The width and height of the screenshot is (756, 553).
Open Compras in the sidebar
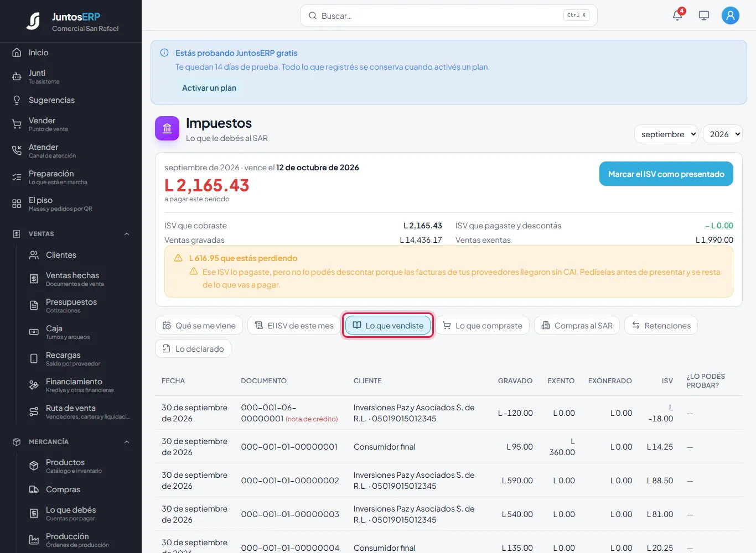click(79, 489)
